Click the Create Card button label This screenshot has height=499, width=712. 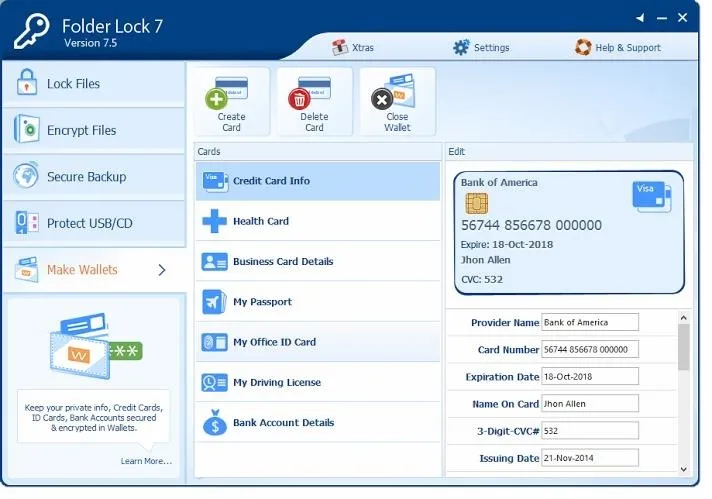(231, 122)
